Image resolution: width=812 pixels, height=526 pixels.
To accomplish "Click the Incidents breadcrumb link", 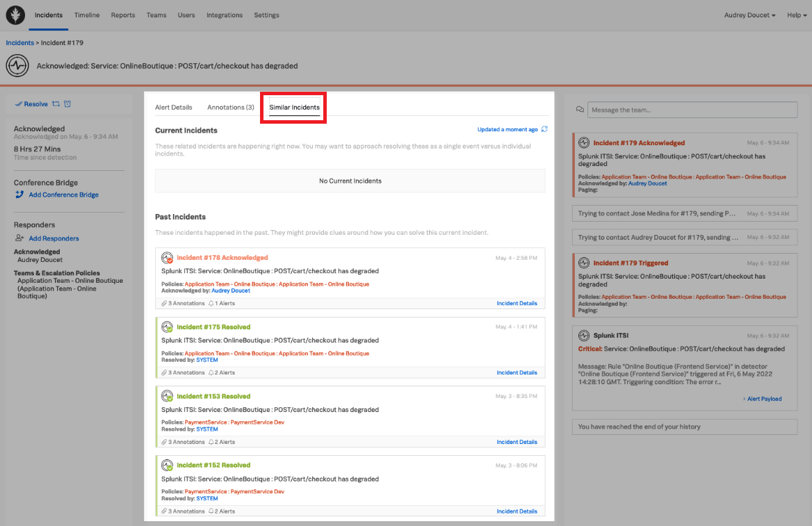I will [19, 43].
